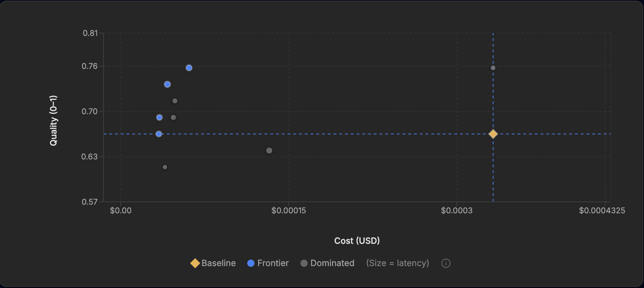Click the 'Quality (0–1)' axis title
This screenshot has width=644, height=288.
tap(53, 121)
